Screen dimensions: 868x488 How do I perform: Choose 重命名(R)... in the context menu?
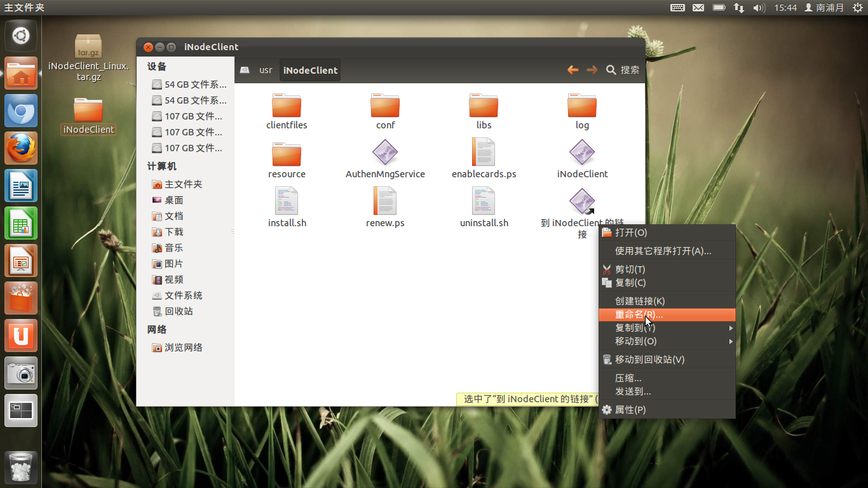click(667, 315)
